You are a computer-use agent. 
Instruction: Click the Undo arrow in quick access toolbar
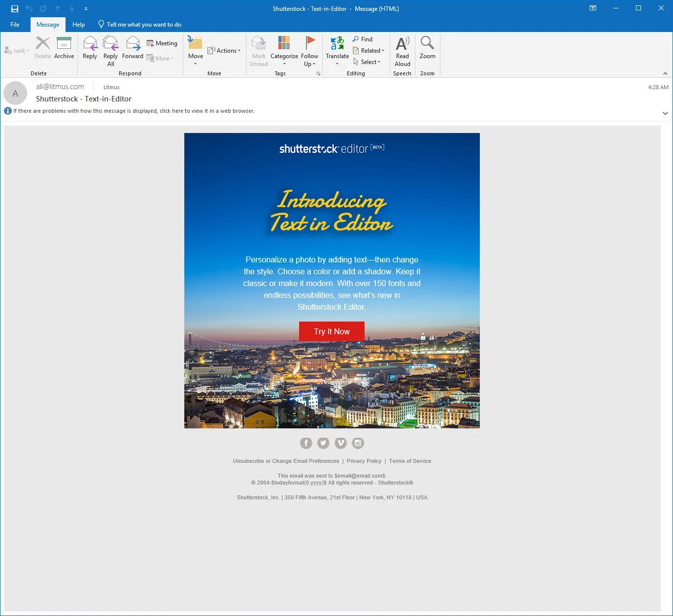click(29, 8)
